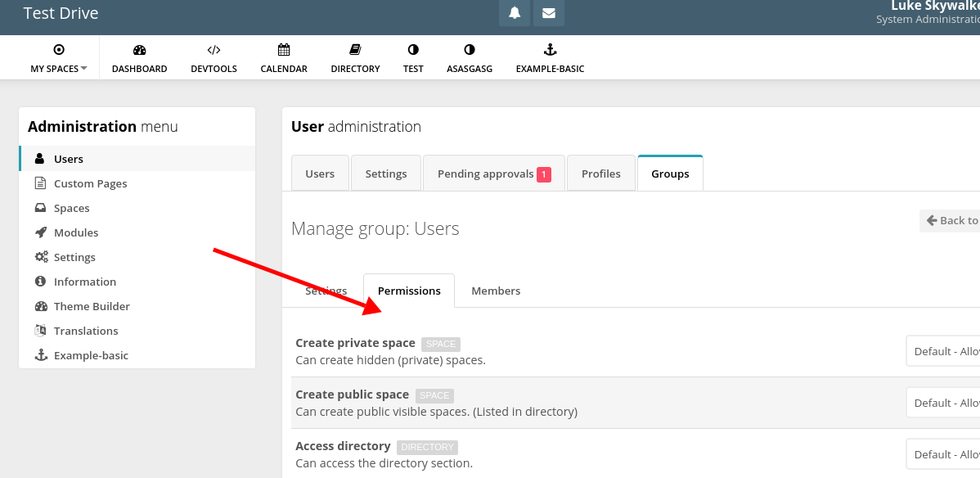Open the Calendar module icon
Viewport: 980px width, 478px height.
[283, 56]
